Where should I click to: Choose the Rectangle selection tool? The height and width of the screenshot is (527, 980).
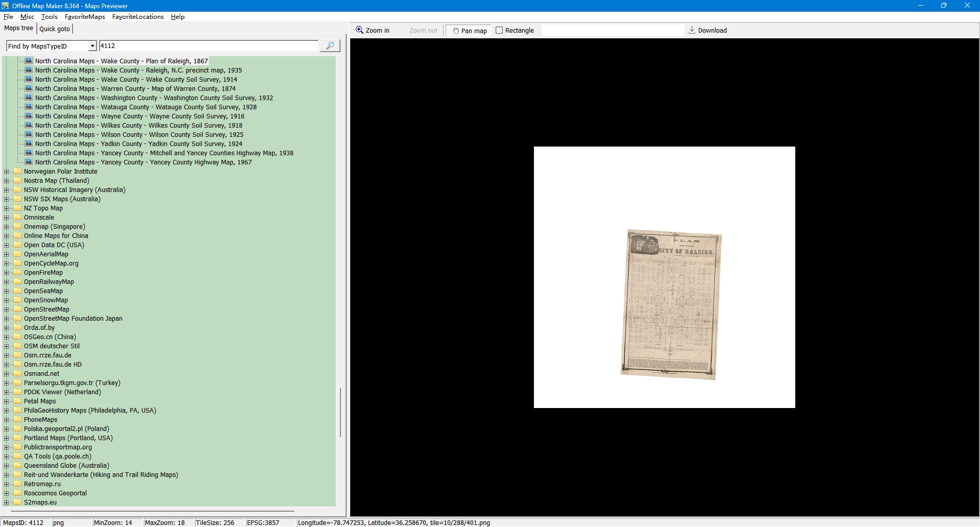pos(514,31)
